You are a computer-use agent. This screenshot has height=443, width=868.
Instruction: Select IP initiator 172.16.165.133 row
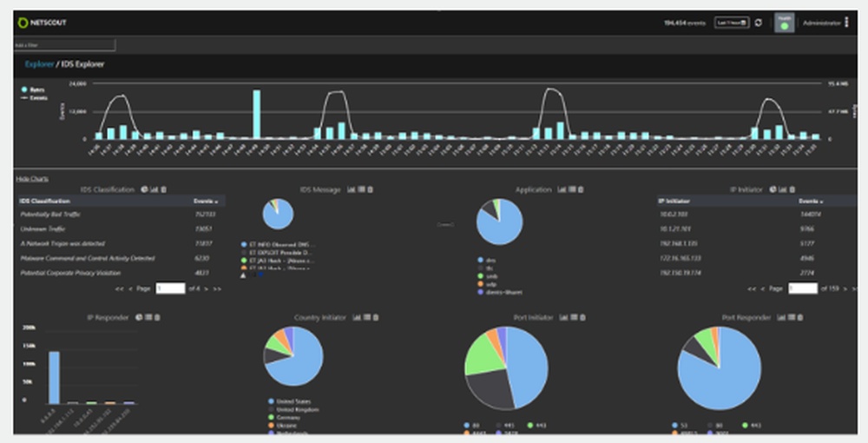(756, 258)
